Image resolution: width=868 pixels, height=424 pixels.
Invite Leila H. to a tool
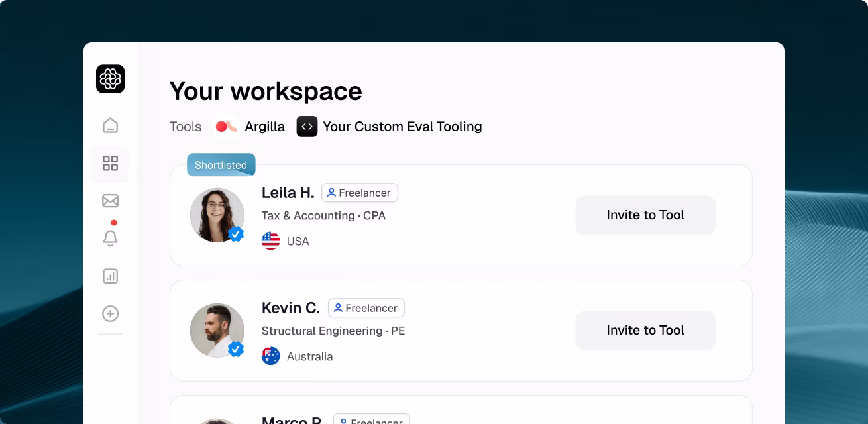(645, 215)
